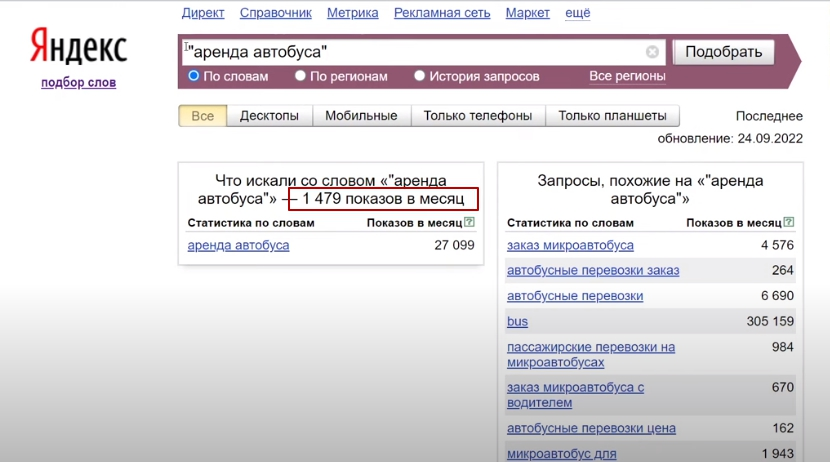
Task: Click the 'Подобрать' button
Action: tap(724, 52)
